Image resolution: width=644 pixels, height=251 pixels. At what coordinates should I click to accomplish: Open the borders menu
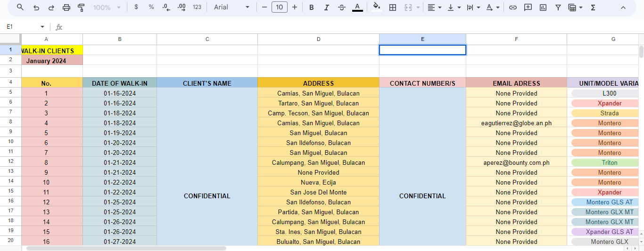(392, 8)
